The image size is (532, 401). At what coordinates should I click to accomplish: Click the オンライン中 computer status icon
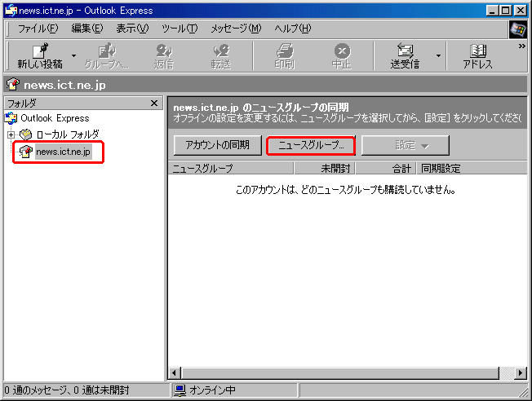click(180, 390)
